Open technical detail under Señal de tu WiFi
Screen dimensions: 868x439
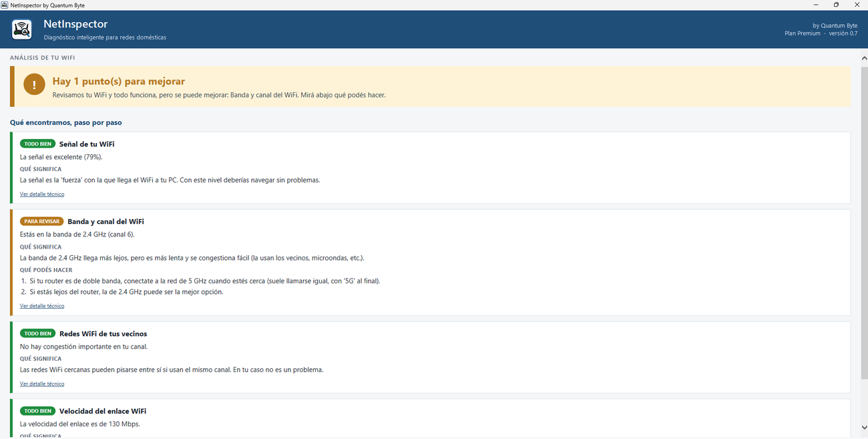click(x=42, y=194)
